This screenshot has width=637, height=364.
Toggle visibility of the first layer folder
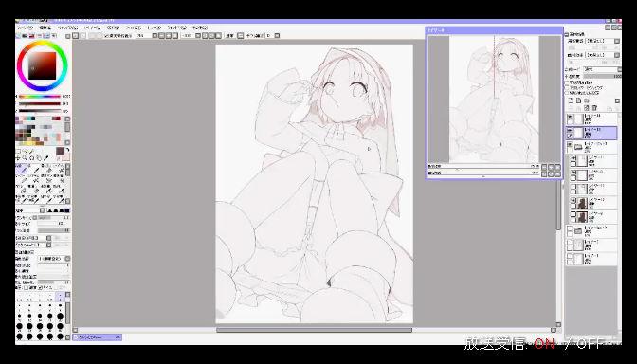click(570, 145)
